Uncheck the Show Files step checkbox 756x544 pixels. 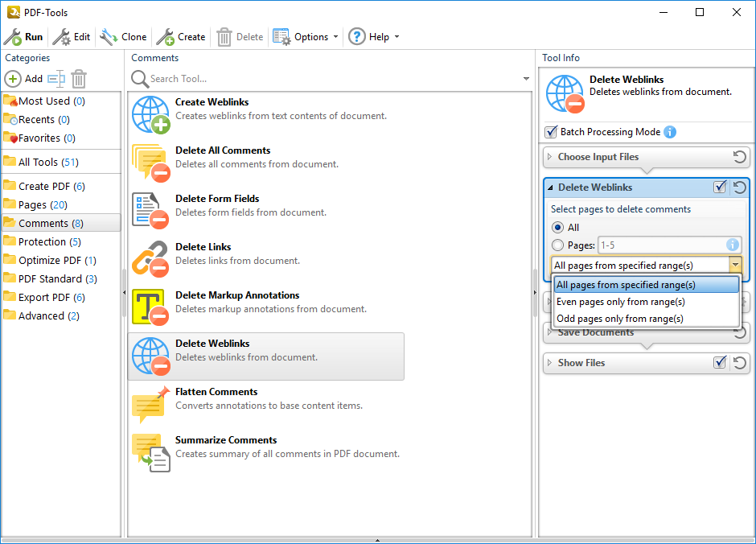click(720, 363)
